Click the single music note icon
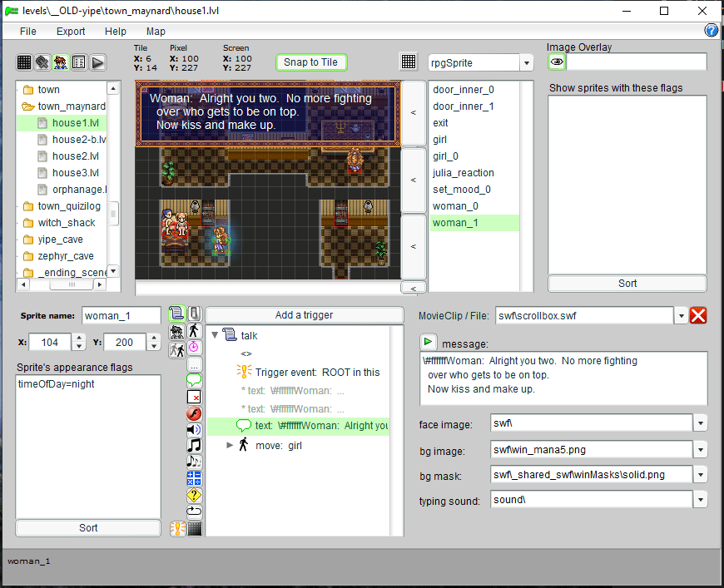724x588 pixels. pyautogui.click(x=194, y=446)
